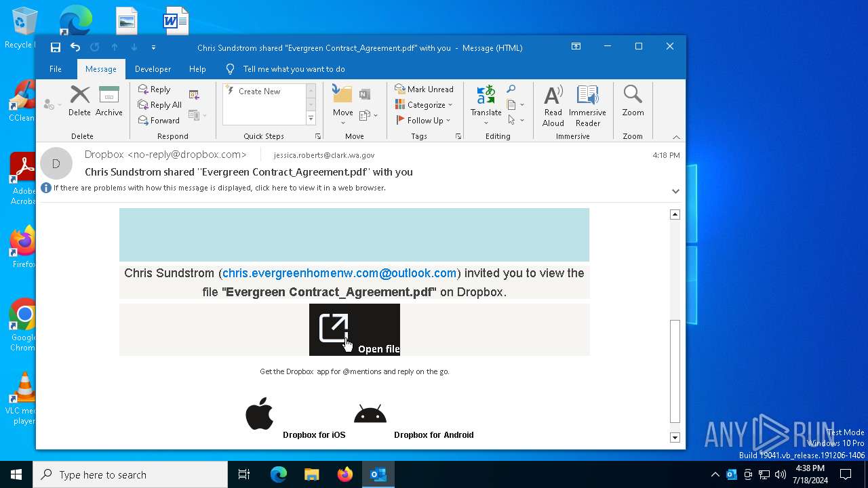Image resolution: width=868 pixels, height=488 pixels.
Task: Click the message body scrollbar thumb
Action: pos(675,371)
